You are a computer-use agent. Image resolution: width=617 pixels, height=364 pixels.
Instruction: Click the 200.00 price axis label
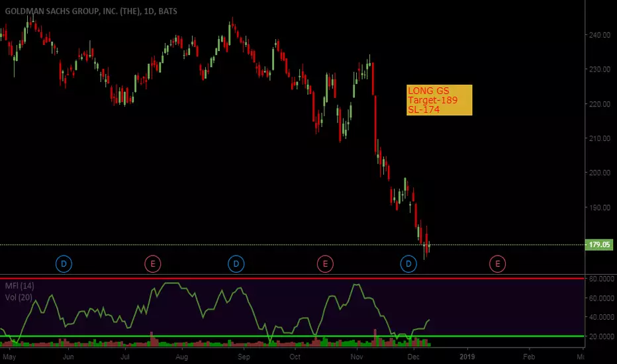click(599, 173)
